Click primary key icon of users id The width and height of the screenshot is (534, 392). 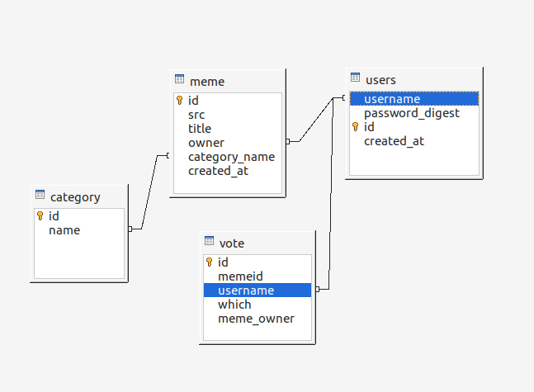[x=355, y=127]
